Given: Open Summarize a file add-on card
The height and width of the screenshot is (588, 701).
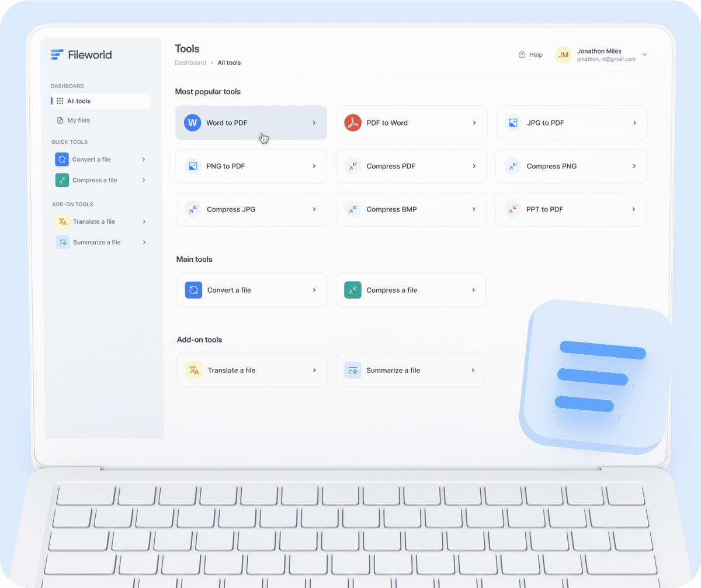Looking at the screenshot, I should click(x=410, y=371).
